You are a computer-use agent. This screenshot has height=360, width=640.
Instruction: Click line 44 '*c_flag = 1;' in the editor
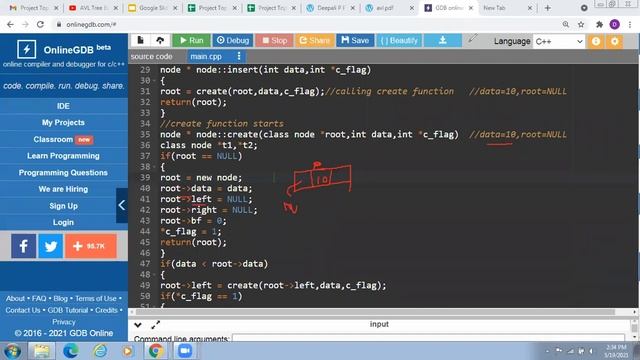tap(191, 231)
